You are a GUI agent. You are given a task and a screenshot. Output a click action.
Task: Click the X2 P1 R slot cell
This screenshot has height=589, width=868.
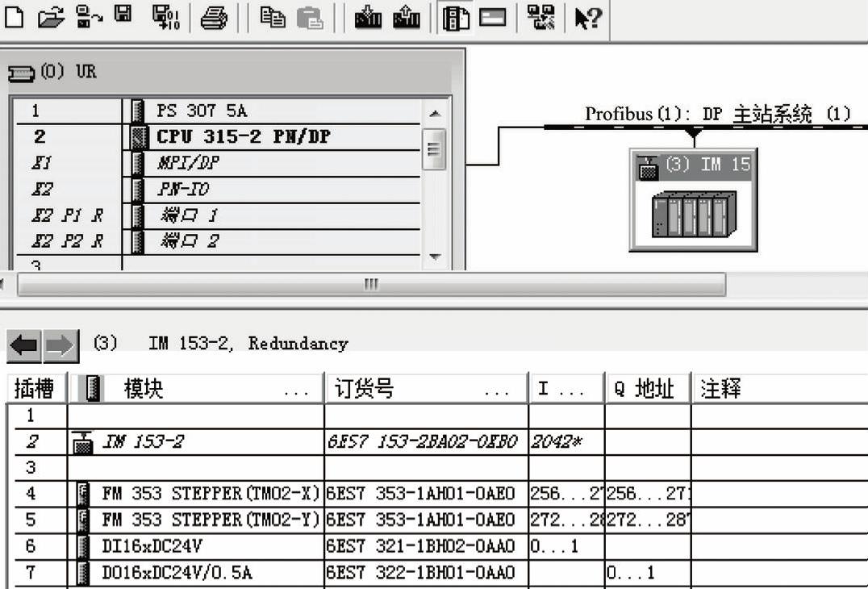[67, 215]
